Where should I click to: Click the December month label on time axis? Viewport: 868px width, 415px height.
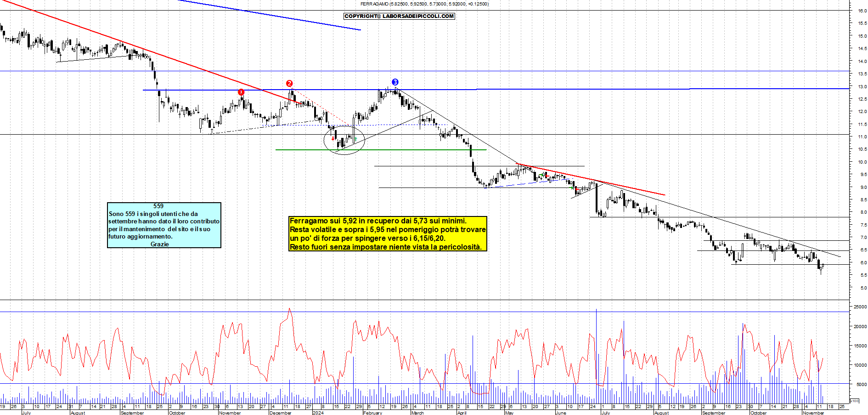pos(280,413)
